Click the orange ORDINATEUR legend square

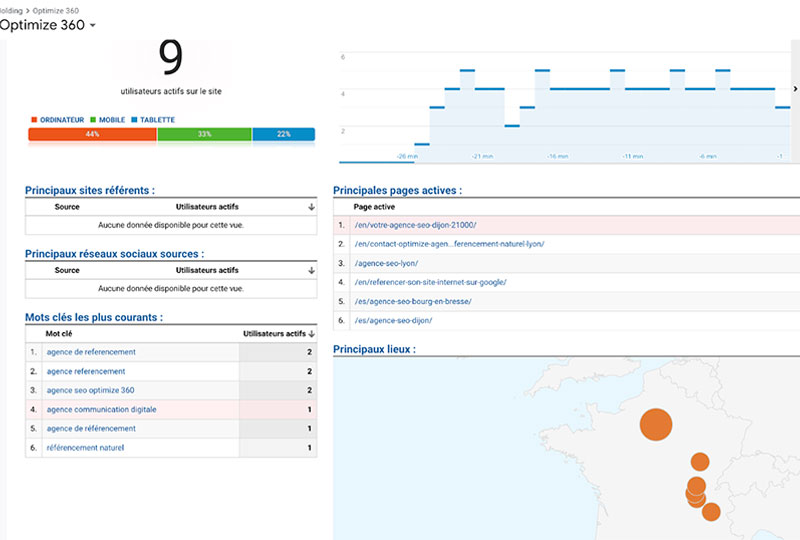click(33, 120)
